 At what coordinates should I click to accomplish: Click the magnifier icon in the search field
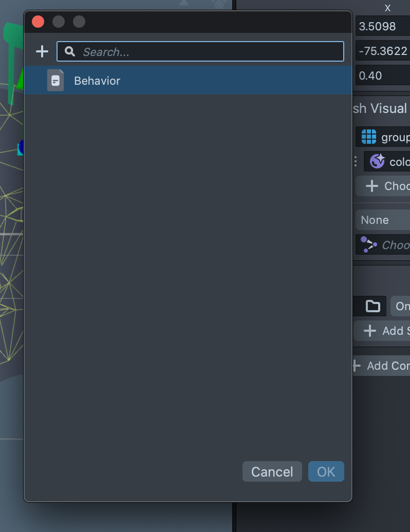[x=70, y=52]
